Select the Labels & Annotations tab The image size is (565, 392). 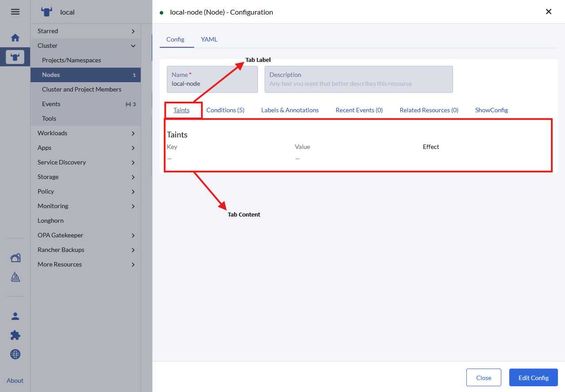pos(290,110)
